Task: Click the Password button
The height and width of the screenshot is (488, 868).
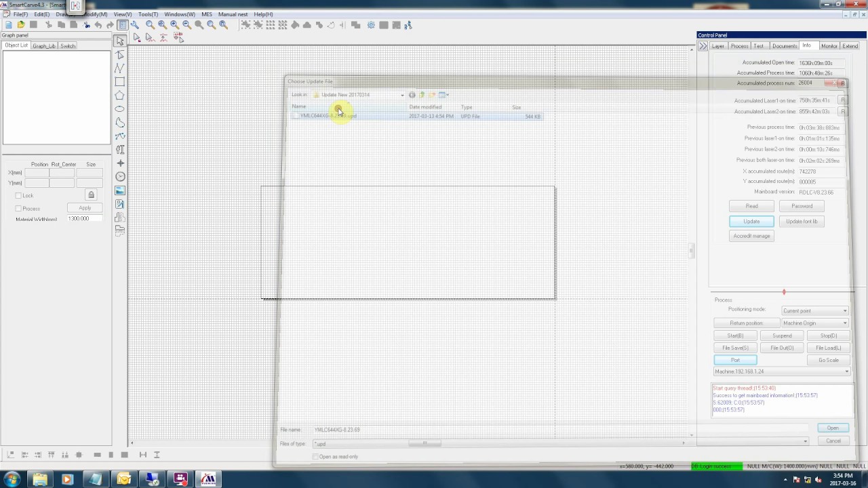Action: click(x=802, y=206)
